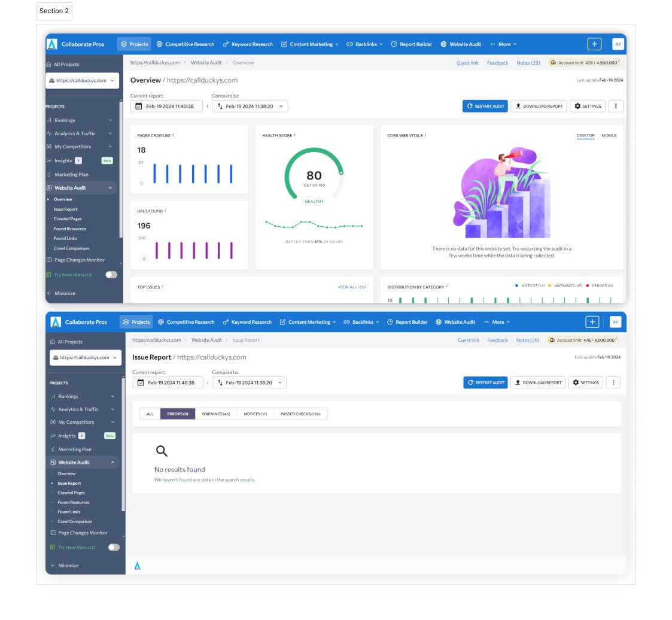Click the magnifier icon above No results found
This screenshot has height=620, width=672.
click(x=162, y=451)
